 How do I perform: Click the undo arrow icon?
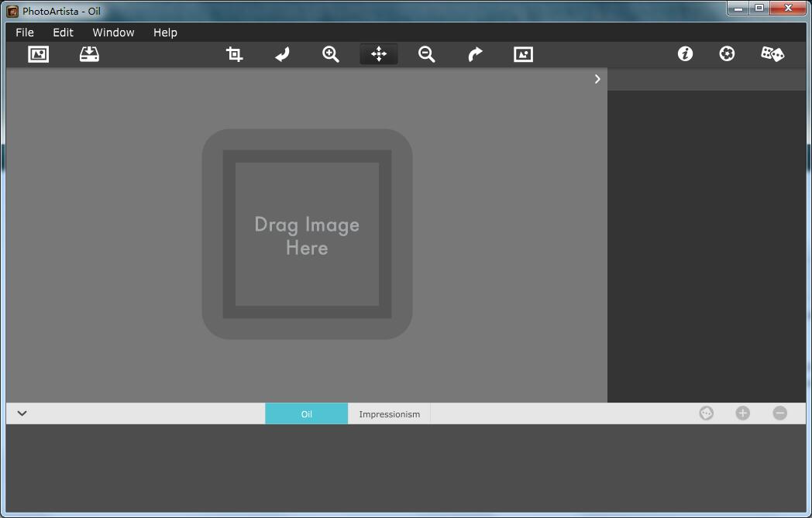282,54
